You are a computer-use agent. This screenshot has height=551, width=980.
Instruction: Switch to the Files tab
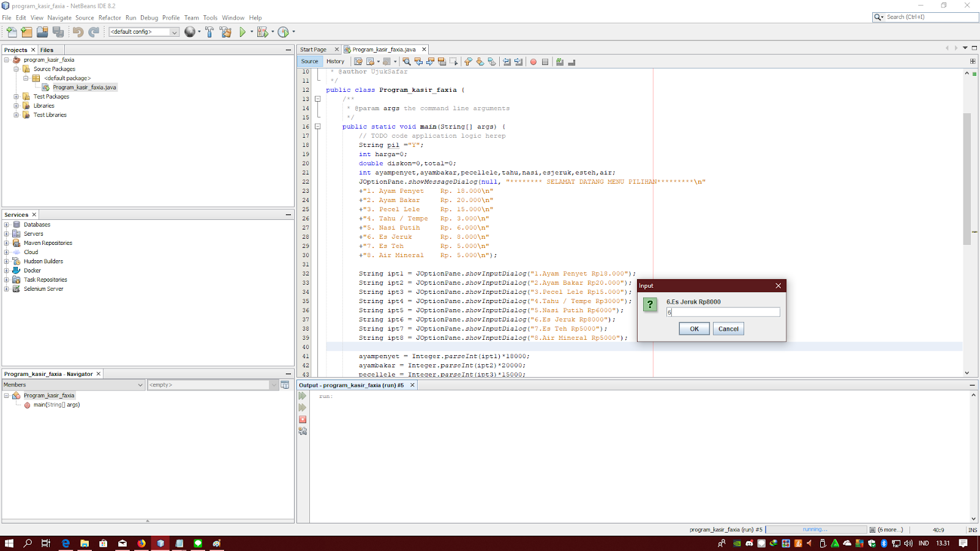tap(47, 50)
